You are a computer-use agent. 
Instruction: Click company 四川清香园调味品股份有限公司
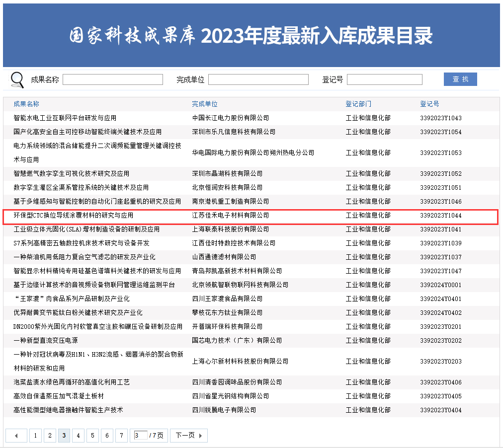[x=237, y=382]
